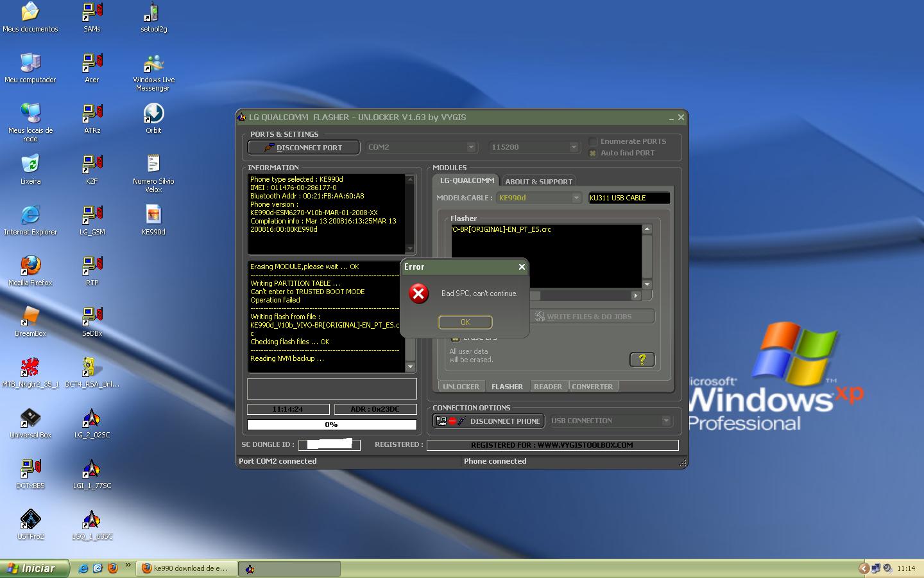
Task: Launch LG_2_02SC desktop shortcut
Action: click(x=92, y=423)
